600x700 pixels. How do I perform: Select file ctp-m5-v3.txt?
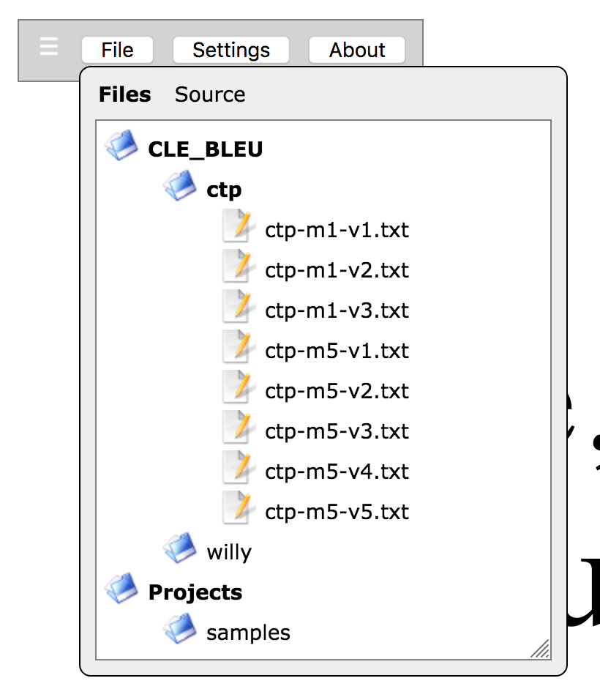337,432
